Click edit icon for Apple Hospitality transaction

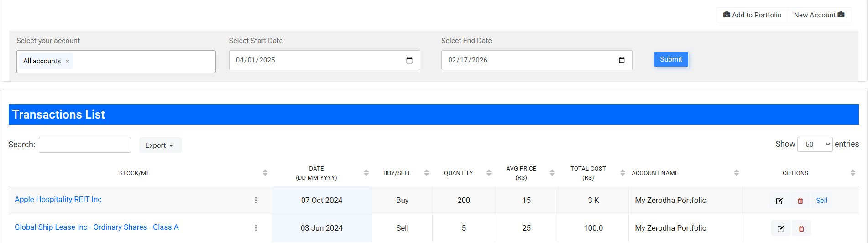(779, 201)
